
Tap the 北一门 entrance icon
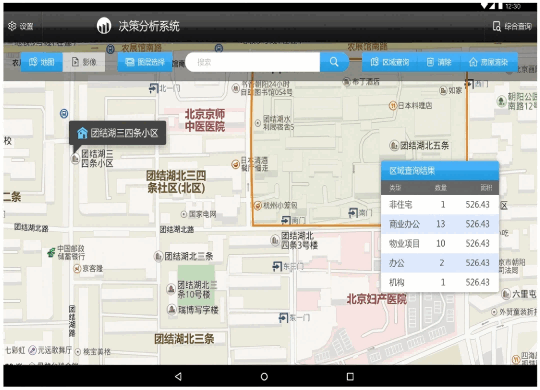(154, 89)
